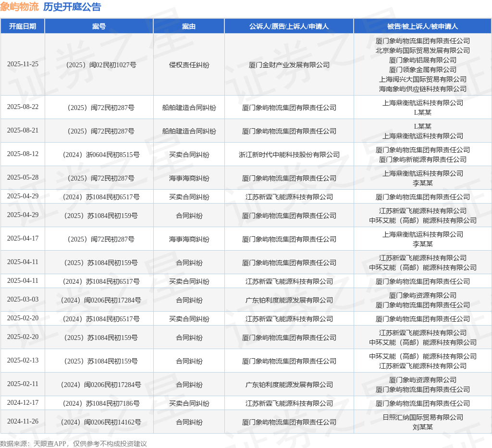Click L某某 in the 2025-08-21 row
The height and width of the screenshot is (448, 492).
click(423, 126)
